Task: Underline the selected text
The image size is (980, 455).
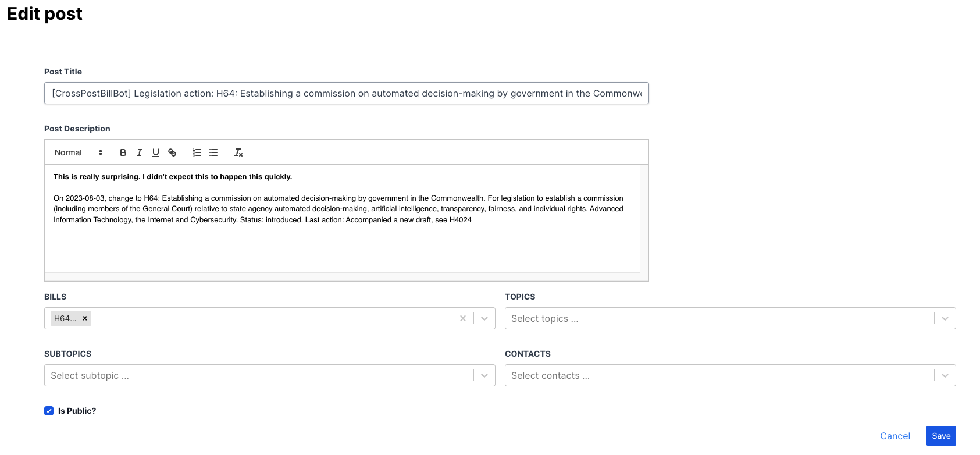Action: pos(156,152)
